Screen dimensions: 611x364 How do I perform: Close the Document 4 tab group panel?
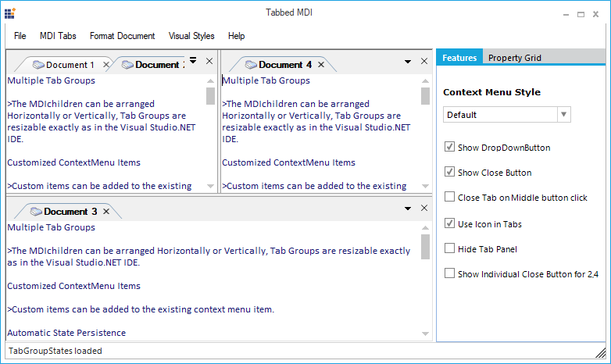[424, 61]
